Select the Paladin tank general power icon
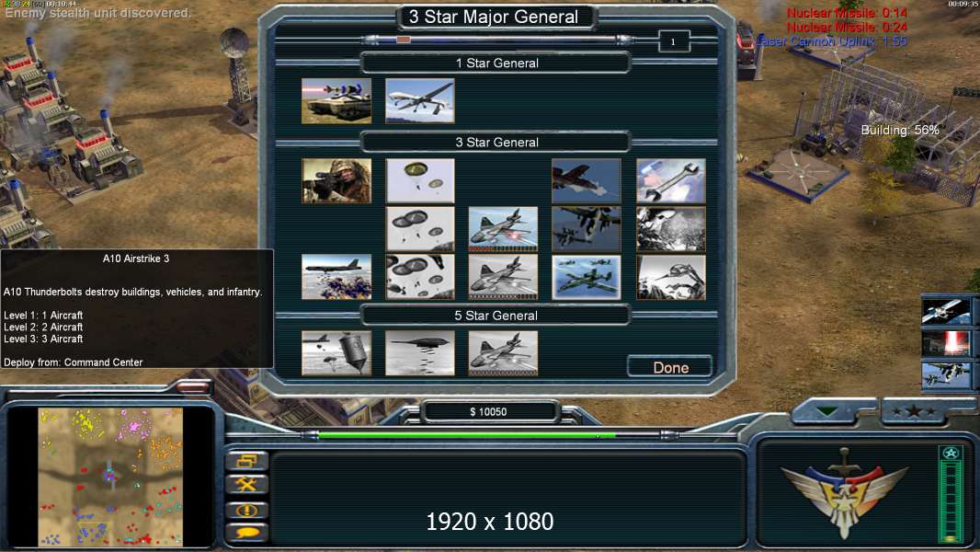980x552 pixels. (336, 100)
